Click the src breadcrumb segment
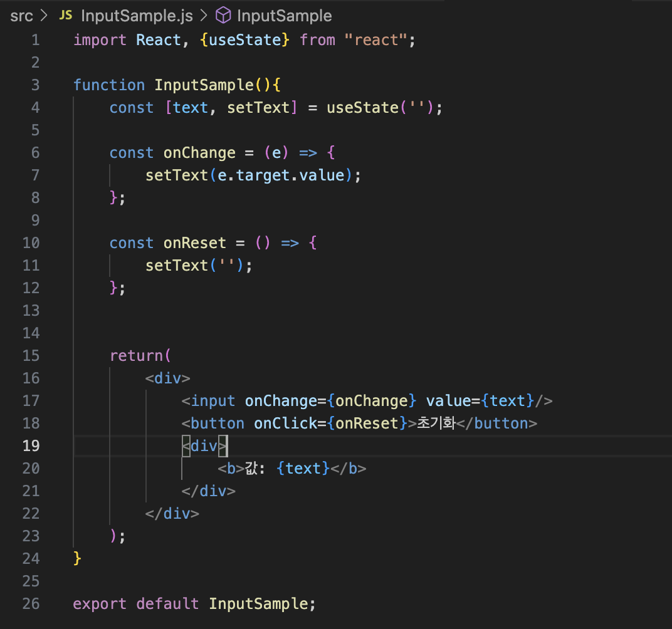This screenshot has width=672, height=629. (x=21, y=16)
